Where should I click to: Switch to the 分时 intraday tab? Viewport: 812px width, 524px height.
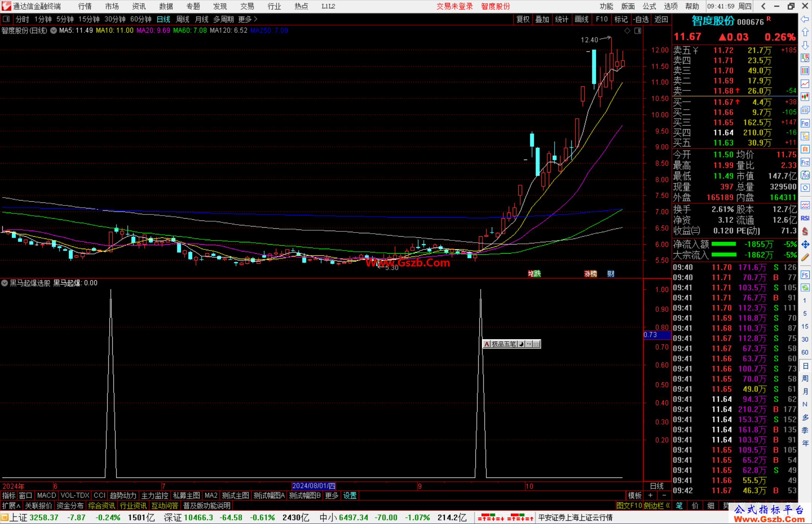pyautogui.click(x=22, y=19)
